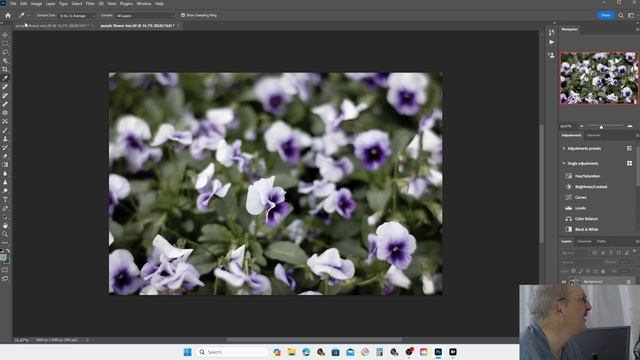The image size is (640, 360).
Task: Switch to the Paths tab
Action: tap(601, 241)
